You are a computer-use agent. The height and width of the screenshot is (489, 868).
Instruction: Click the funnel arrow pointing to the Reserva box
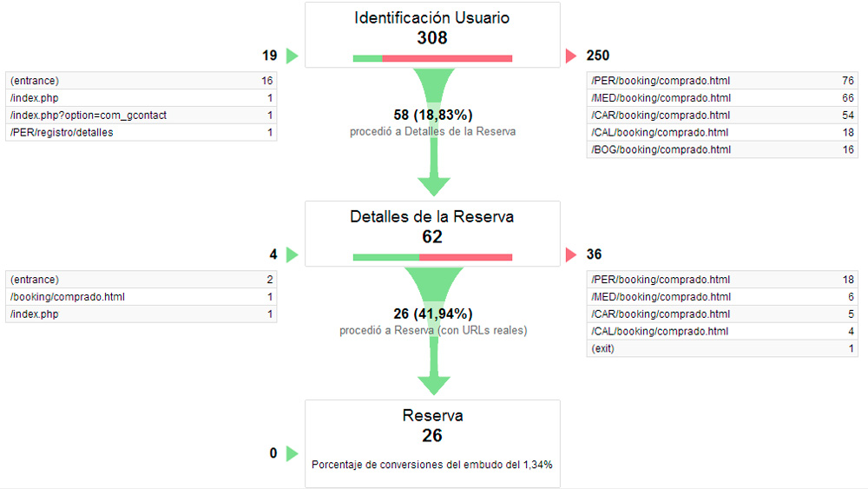[433, 383]
